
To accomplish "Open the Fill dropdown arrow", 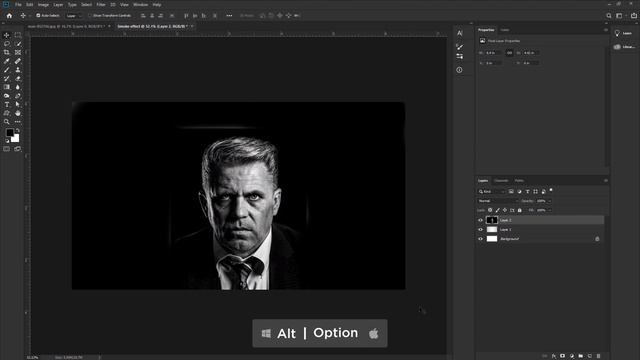I will click(x=549, y=210).
